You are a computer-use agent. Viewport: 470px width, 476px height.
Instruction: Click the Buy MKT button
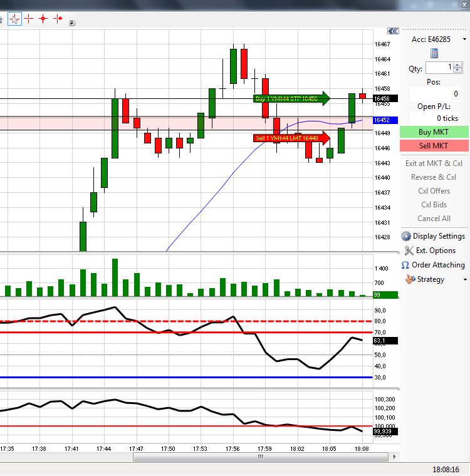(434, 132)
